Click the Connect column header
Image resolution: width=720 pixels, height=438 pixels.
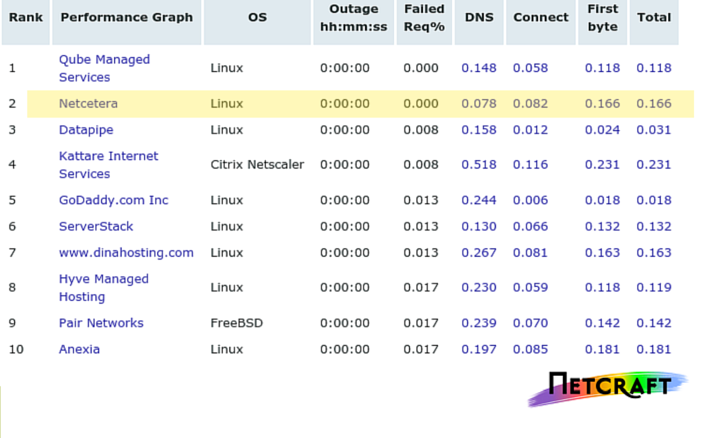pyautogui.click(x=541, y=22)
